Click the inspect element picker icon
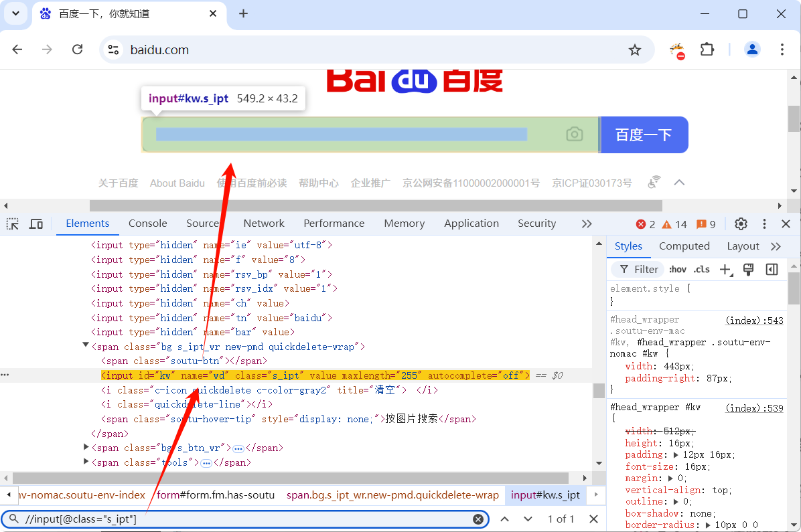 click(12, 224)
